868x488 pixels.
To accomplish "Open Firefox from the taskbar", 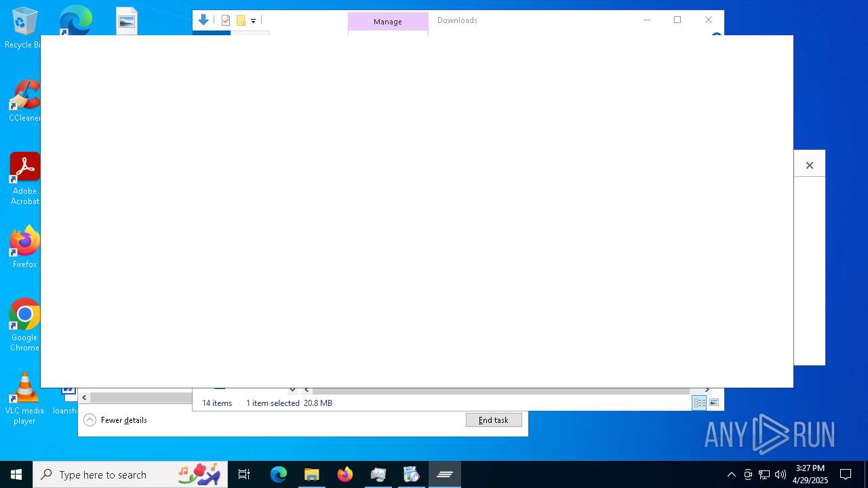I will coord(345,474).
